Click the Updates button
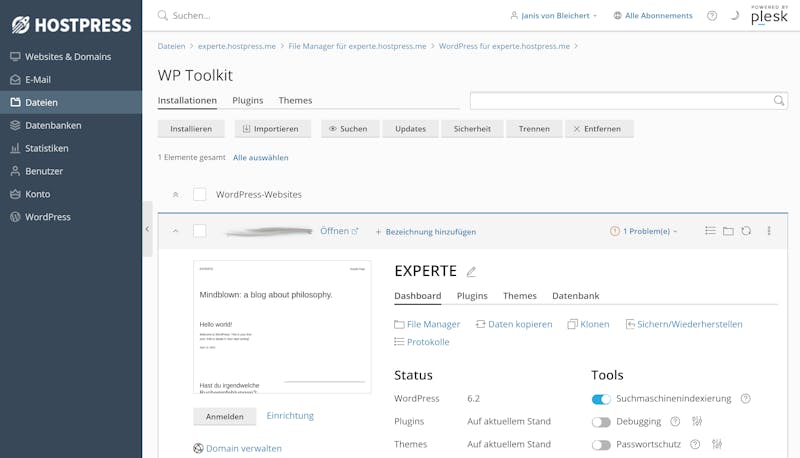The height and width of the screenshot is (458, 800). 410,129
